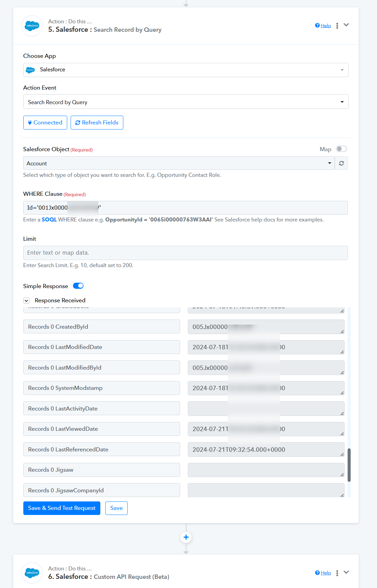377x588 pixels.
Task: Click refresh icon next to Account field
Action: [x=342, y=163]
